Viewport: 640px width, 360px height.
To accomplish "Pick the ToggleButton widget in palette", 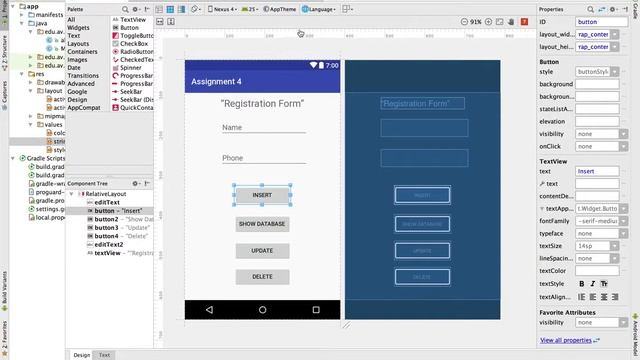I will 133,36.
